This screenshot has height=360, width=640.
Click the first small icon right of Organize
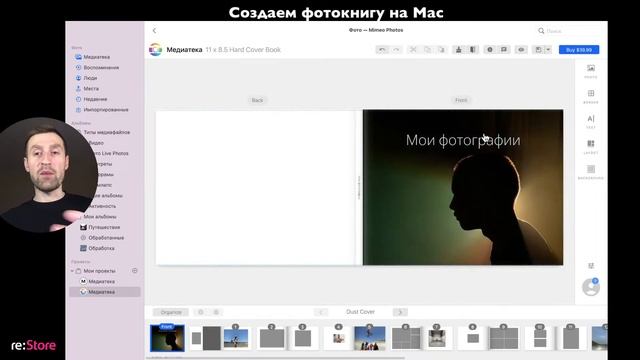[x=200, y=312]
